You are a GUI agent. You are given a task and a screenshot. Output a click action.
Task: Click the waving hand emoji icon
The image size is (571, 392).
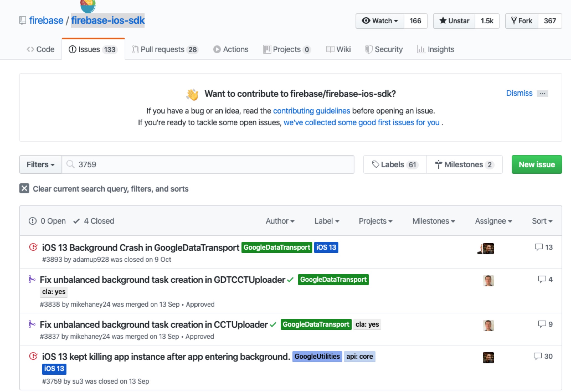click(192, 94)
